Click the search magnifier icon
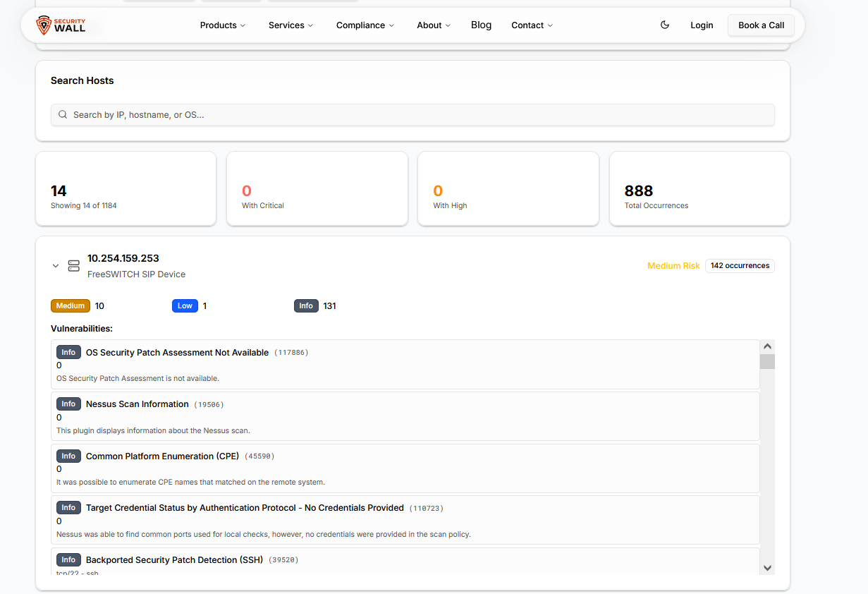Viewport: 868px width, 594px height. point(63,115)
